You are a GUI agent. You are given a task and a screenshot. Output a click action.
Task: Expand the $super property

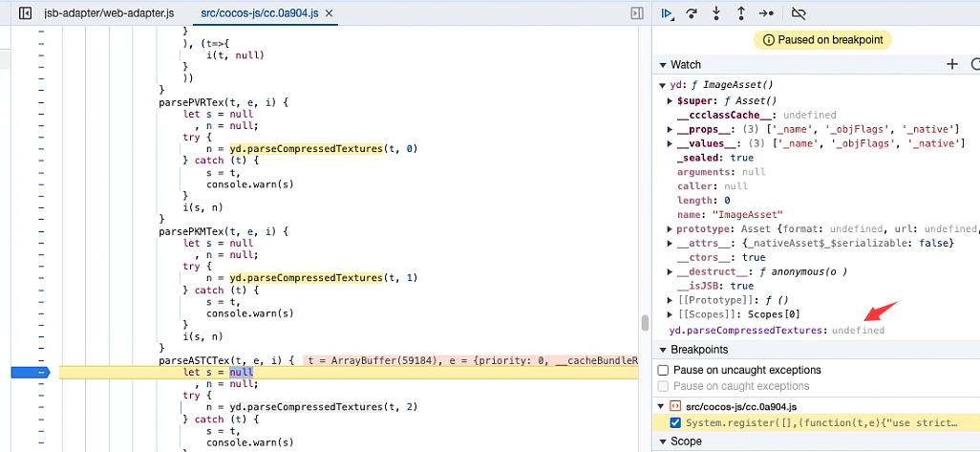coord(671,100)
